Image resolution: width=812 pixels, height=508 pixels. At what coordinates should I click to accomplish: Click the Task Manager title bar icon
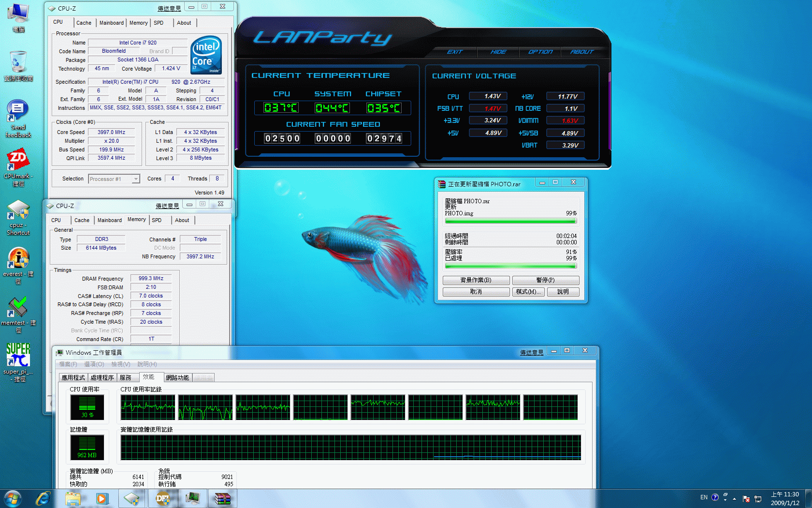point(59,353)
